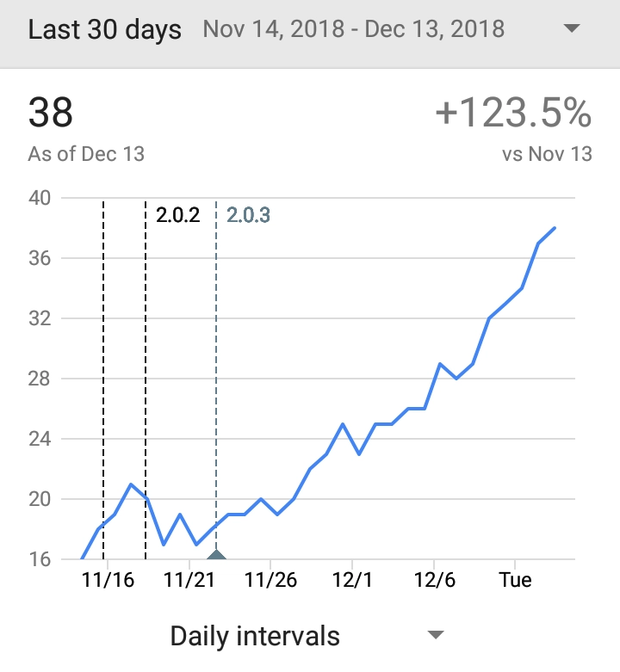Click the Tue x-axis label

pos(515,580)
